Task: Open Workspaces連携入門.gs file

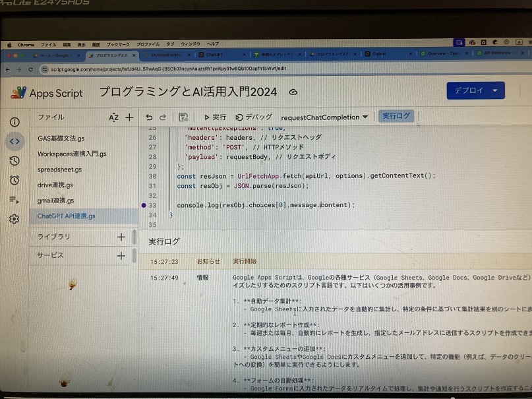Action: [72, 154]
